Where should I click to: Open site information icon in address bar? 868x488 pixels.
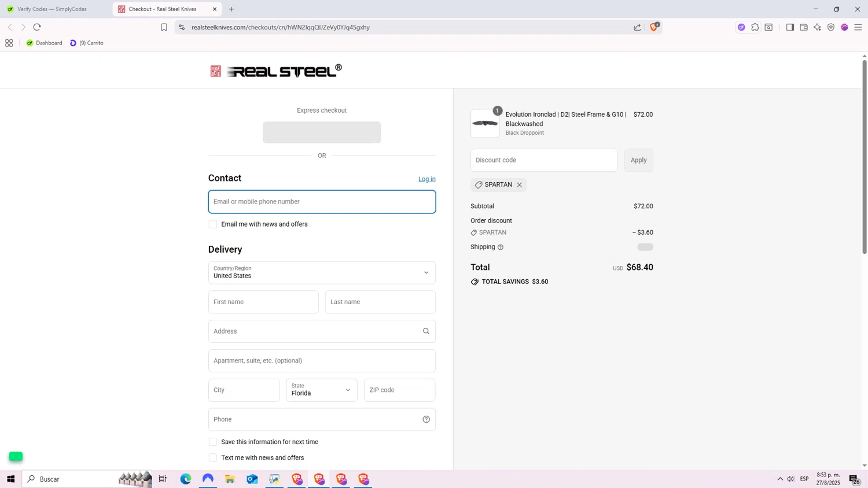pyautogui.click(x=181, y=27)
